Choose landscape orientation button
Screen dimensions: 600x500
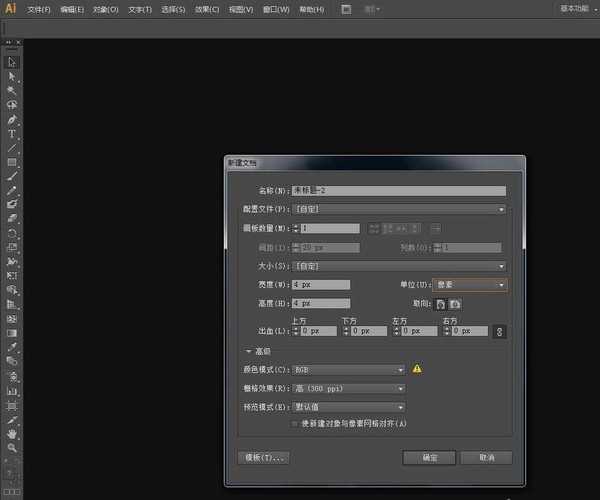click(455, 304)
